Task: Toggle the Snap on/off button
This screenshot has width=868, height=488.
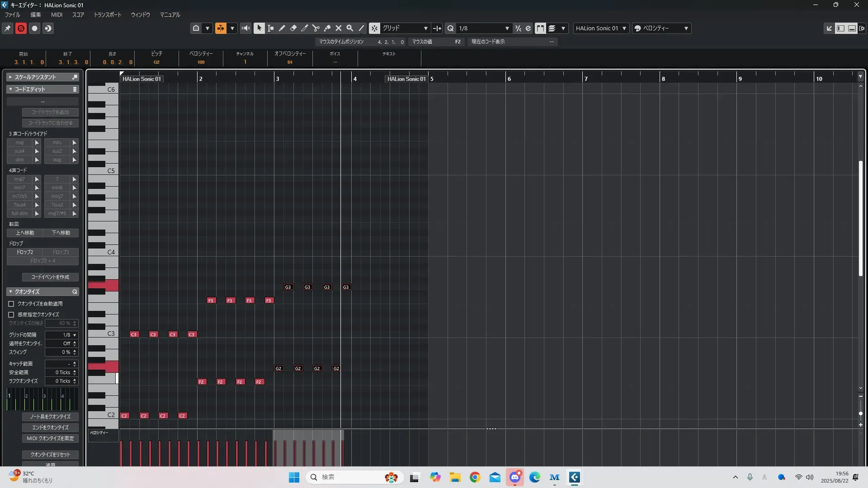Action: pyautogui.click(x=374, y=28)
